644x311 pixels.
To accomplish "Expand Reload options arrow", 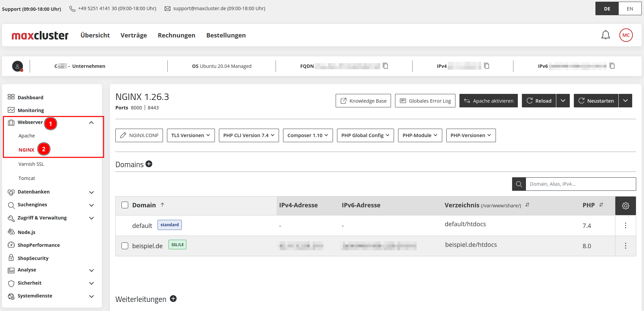I will 563,101.
